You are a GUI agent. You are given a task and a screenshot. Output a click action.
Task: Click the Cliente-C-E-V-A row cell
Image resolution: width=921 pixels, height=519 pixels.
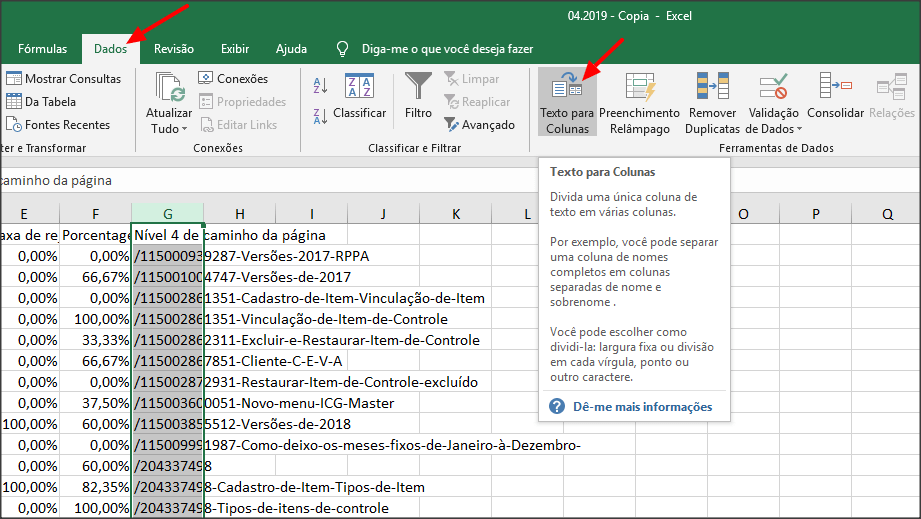167,361
